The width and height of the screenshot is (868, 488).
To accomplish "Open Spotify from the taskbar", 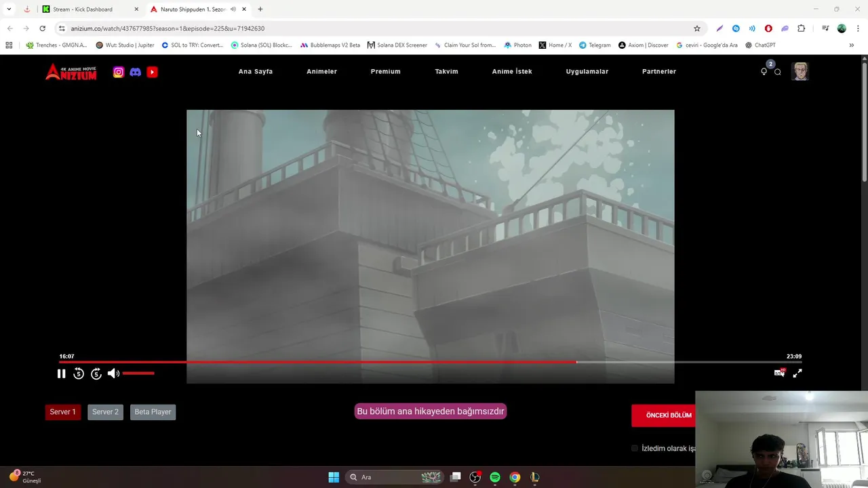I will (x=495, y=477).
